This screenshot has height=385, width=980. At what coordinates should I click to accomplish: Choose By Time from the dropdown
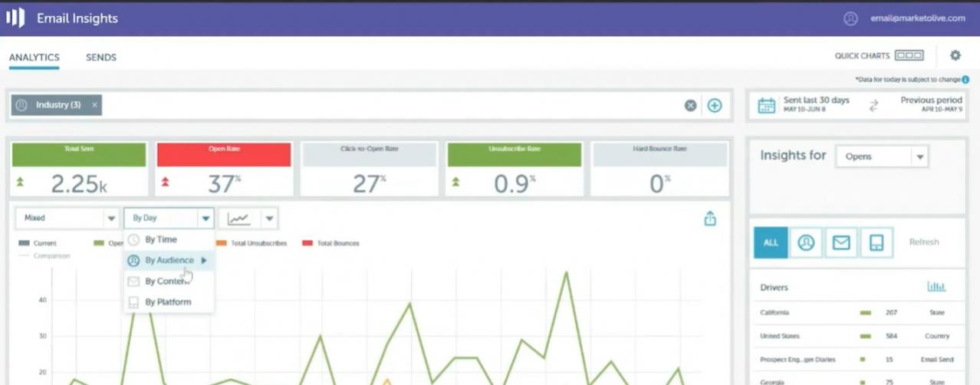[x=169, y=239]
